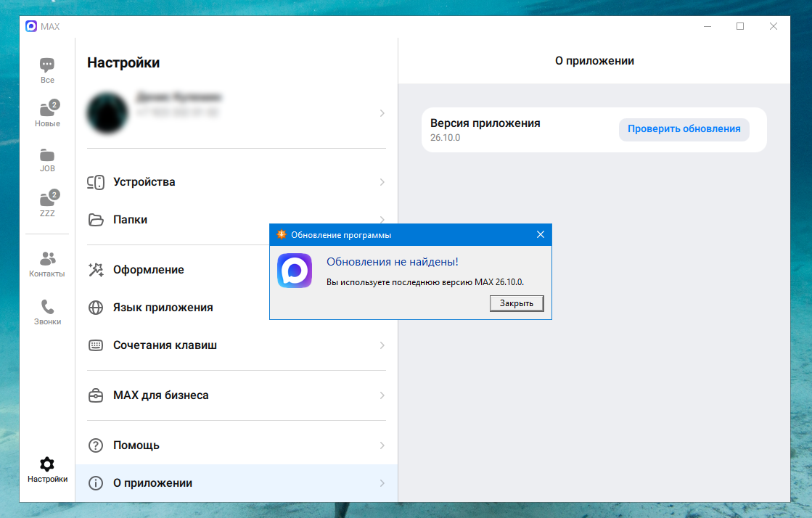Viewport: 812px width, 518px height.
Task: Click the О приложении panel title
Action: click(x=594, y=61)
